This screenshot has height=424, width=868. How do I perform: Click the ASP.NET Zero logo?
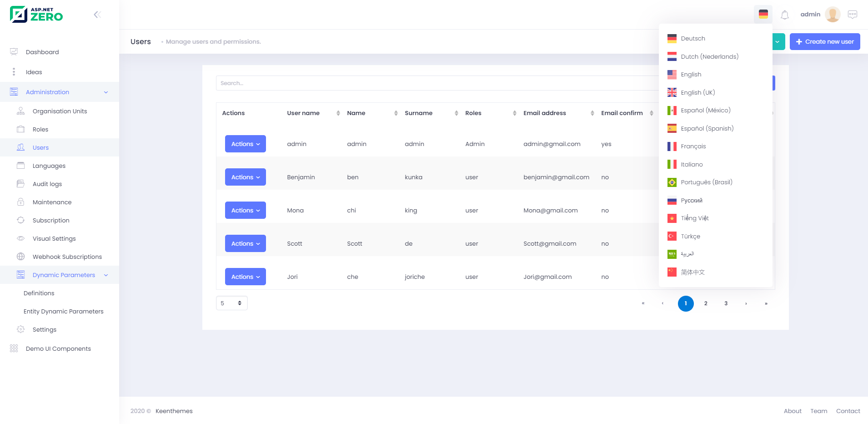pyautogui.click(x=36, y=14)
